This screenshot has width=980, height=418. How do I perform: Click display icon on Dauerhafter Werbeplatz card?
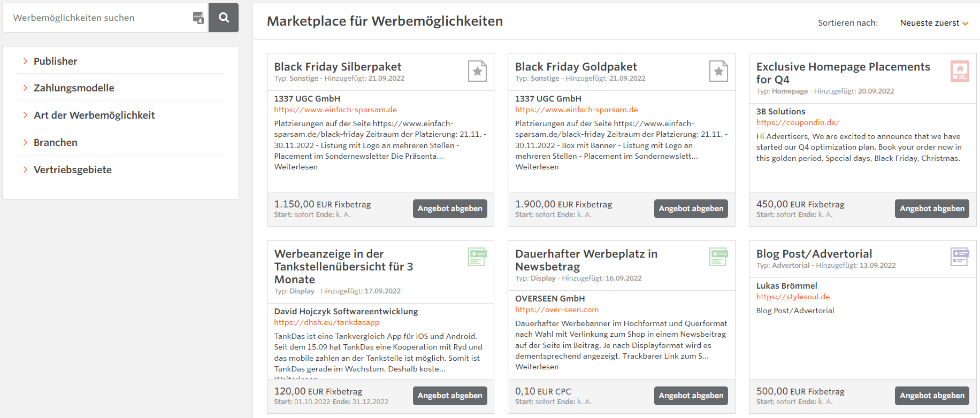[x=718, y=257]
